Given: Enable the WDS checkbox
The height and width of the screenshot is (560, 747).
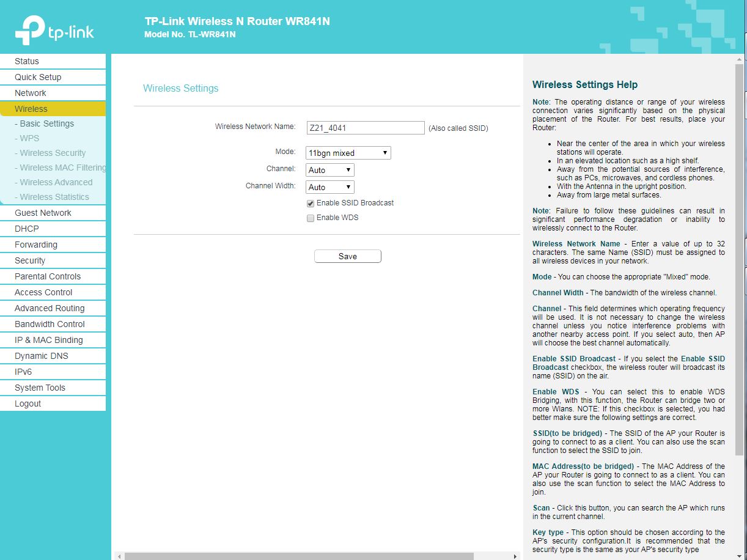Looking at the screenshot, I should tap(311, 218).
